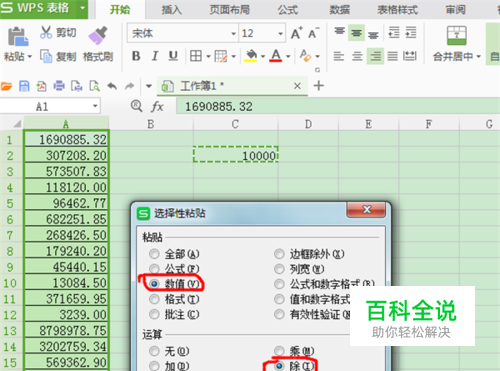Click the formula bar magnifier icon

pyautogui.click(x=136, y=106)
